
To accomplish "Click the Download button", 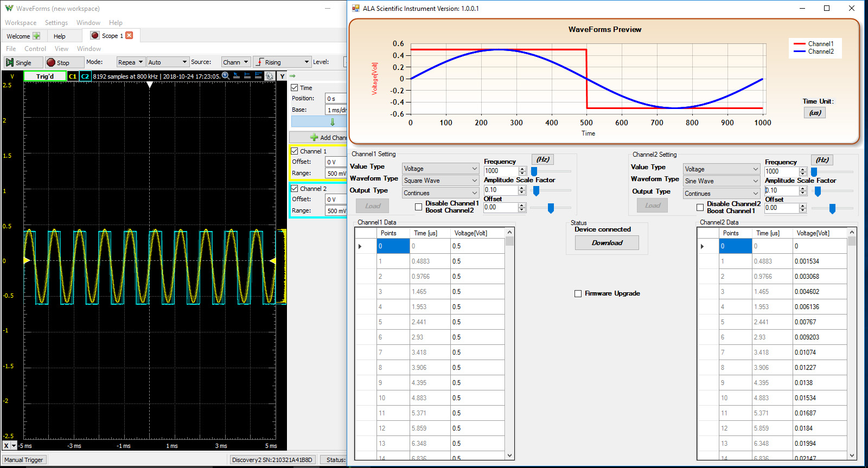I will tap(607, 243).
